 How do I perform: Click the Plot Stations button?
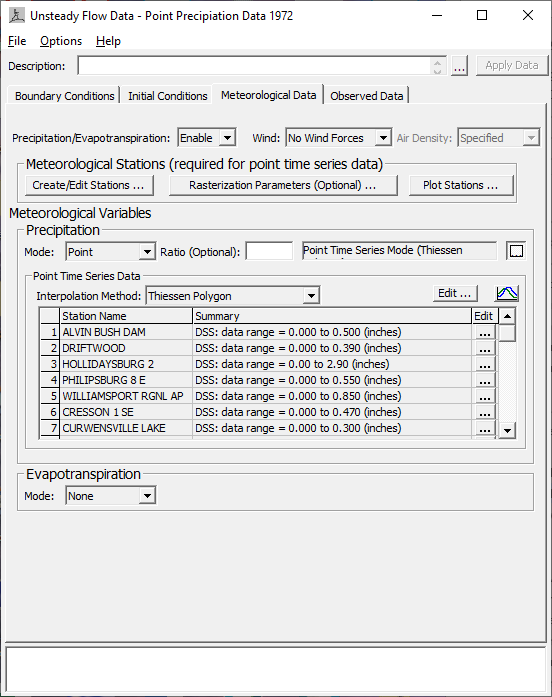tap(460, 185)
